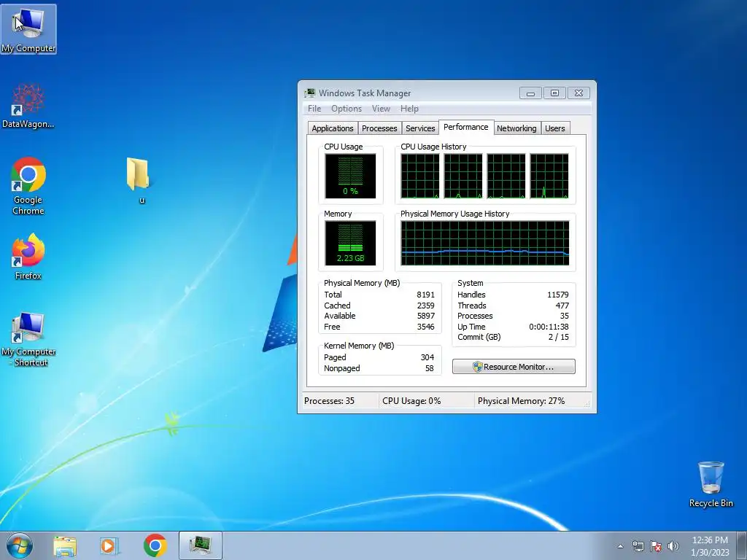Click the Total value 8191
This screenshot has width=747, height=560.
(425, 295)
